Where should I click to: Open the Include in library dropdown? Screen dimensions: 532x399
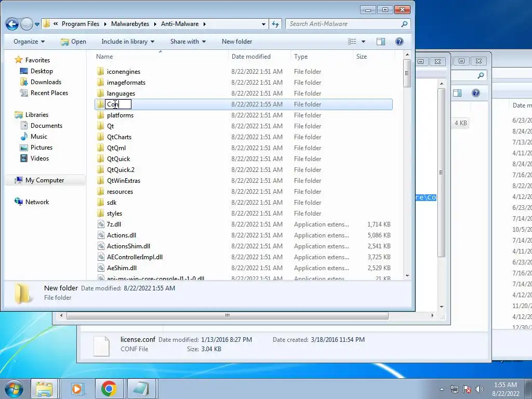click(128, 42)
